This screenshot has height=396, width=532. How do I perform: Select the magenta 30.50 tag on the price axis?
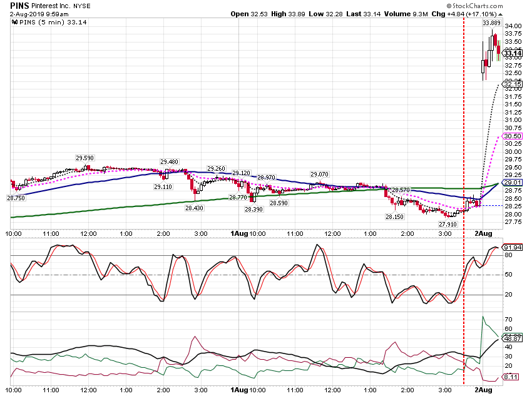tap(512, 136)
